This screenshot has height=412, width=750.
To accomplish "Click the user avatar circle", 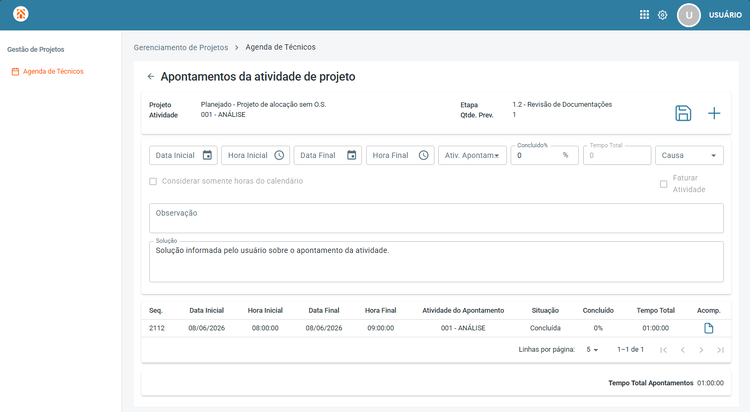I will pos(689,15).
